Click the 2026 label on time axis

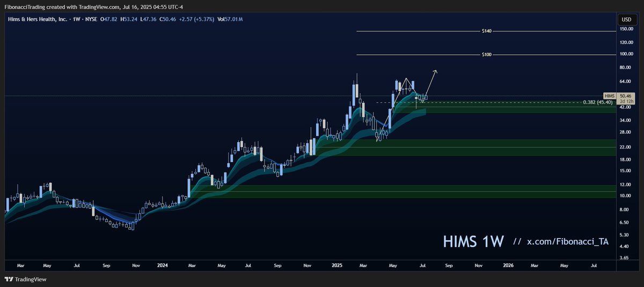(x=509, y=266)
